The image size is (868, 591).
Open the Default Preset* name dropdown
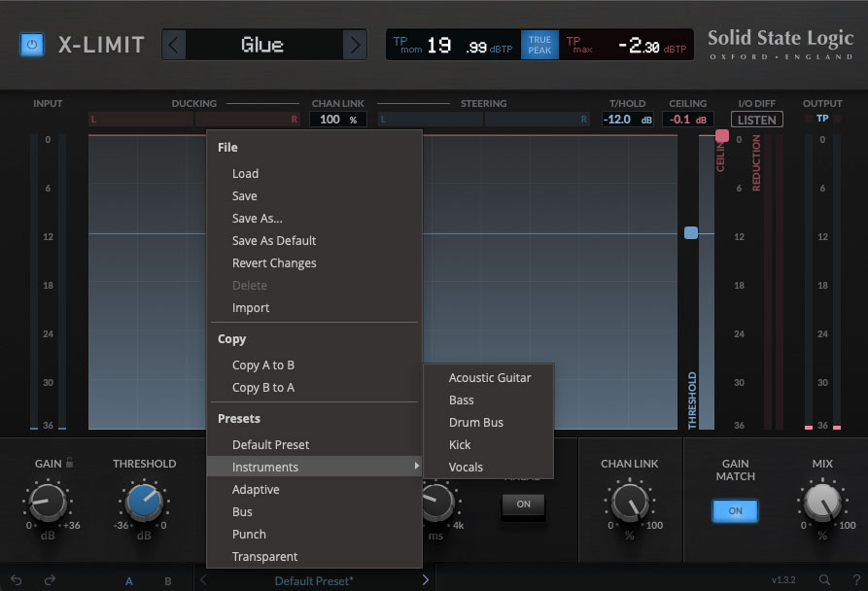[x=314, y=581]
